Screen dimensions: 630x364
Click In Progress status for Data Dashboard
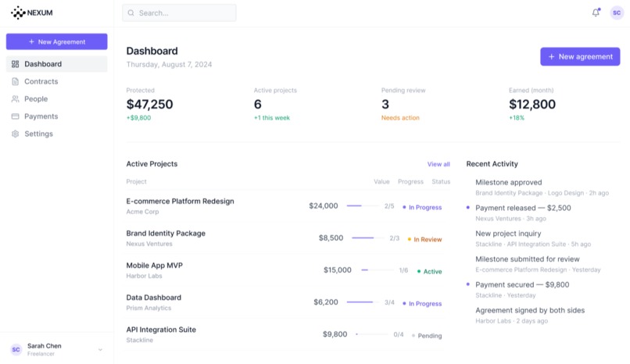[422, 304]
